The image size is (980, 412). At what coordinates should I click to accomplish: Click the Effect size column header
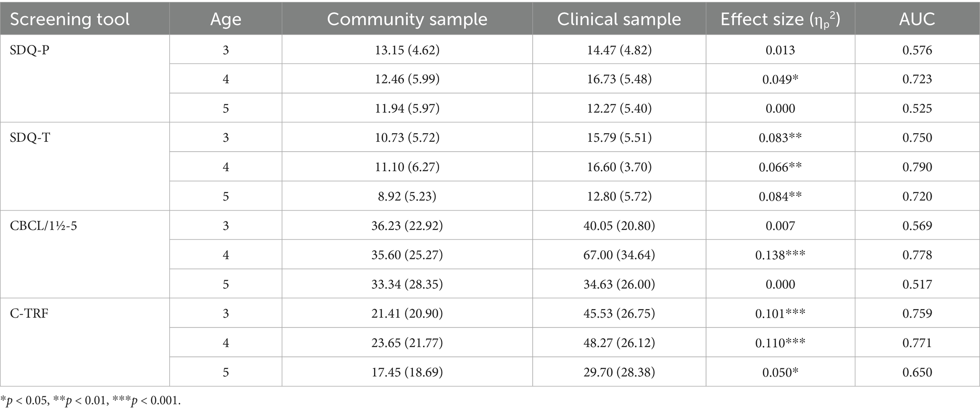780,19
